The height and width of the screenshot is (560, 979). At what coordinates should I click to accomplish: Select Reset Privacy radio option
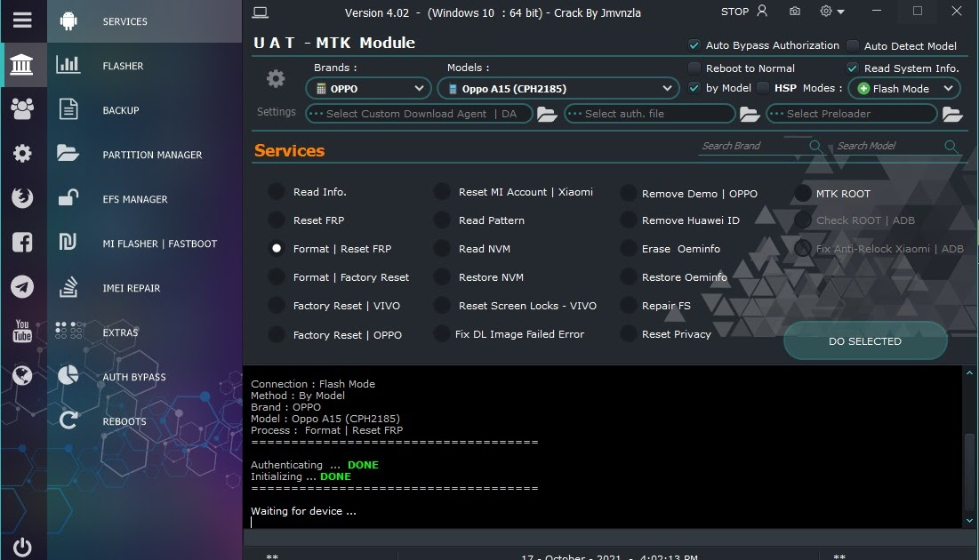(628, 334)
